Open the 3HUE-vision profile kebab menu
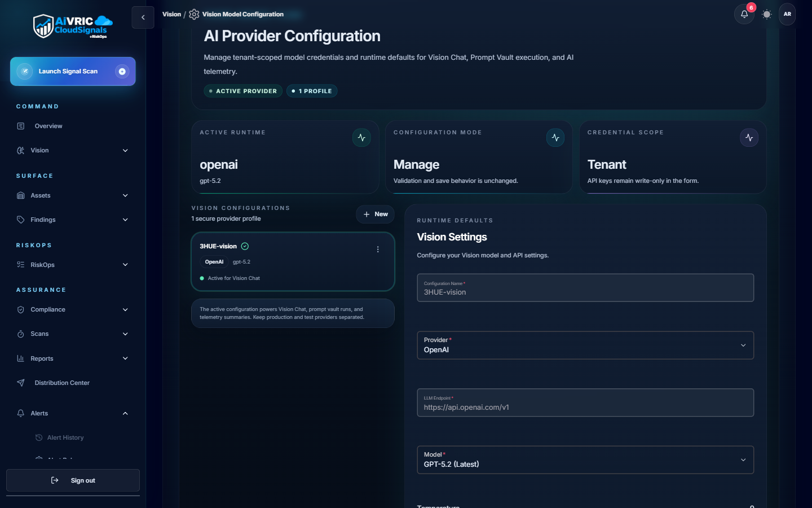812x508 pixels. pos(378,249)
